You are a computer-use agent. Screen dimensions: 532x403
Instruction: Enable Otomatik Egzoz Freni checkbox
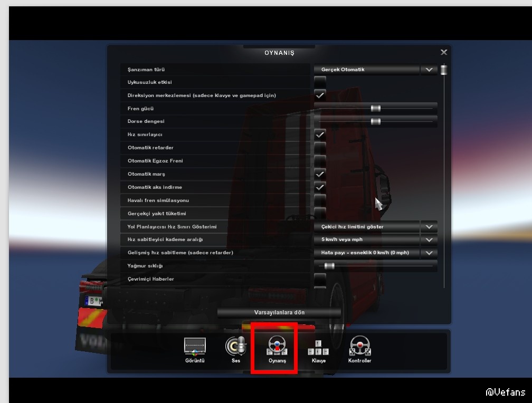[320, 161]
